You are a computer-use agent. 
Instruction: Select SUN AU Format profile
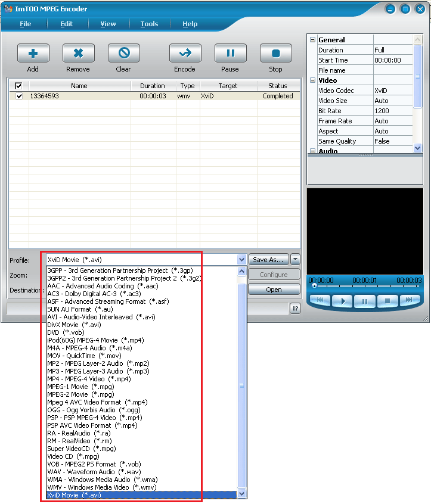(x=141, y=309)
